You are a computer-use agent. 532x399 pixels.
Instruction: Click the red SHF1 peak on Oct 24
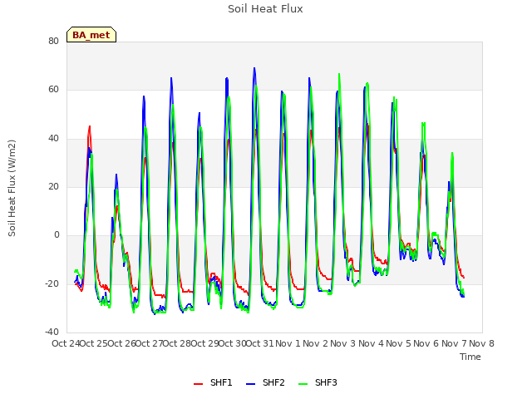pyautogui.click(x=90, y=126)
